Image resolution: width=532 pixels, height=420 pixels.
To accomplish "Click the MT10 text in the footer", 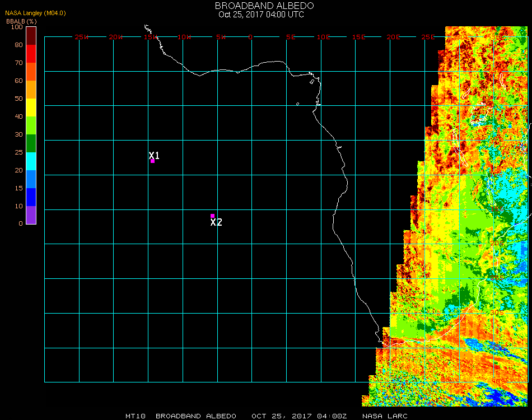I will 136,416.
